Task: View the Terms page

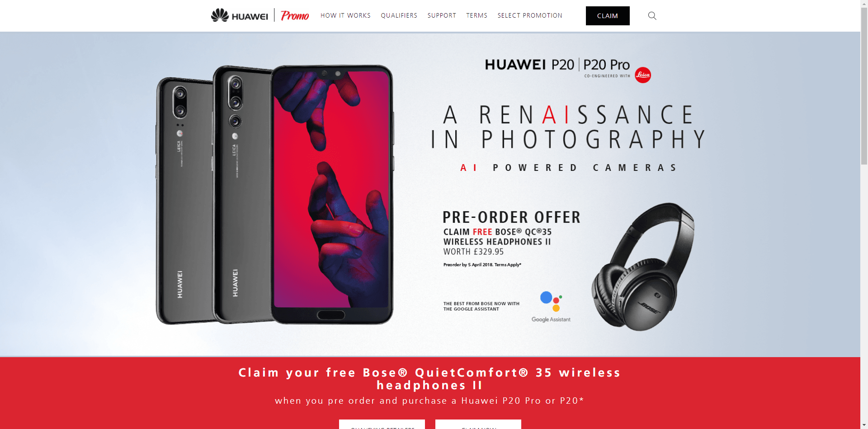Action: pos(477,15)
